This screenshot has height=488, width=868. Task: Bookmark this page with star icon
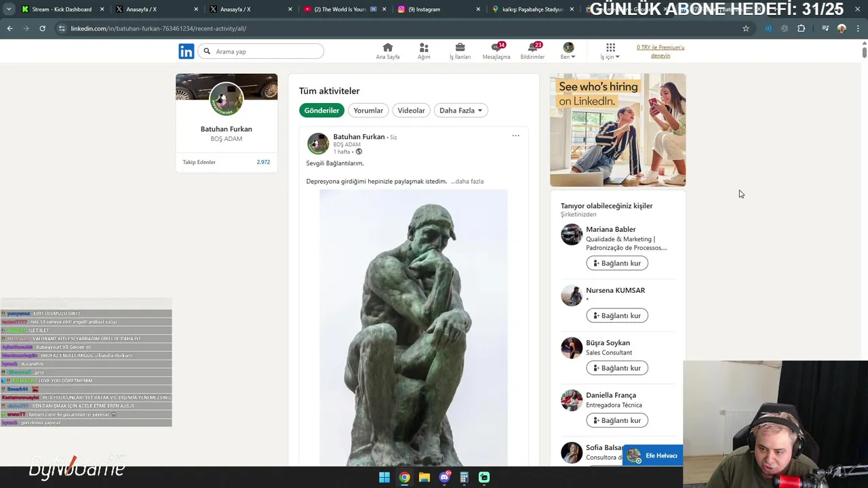coord(746,28)
